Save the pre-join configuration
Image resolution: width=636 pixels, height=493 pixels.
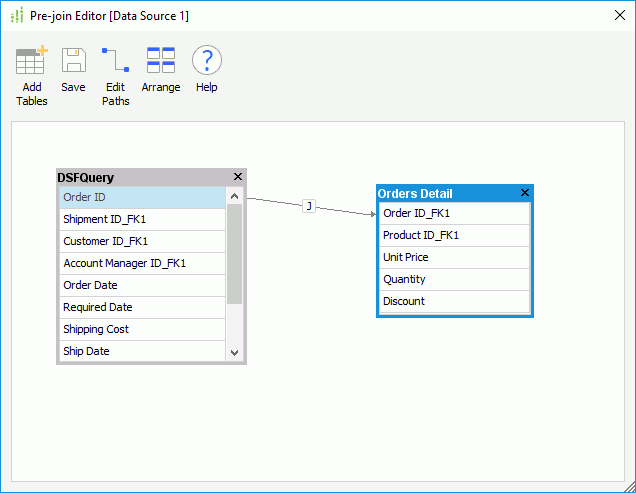[x=73, y=61]
